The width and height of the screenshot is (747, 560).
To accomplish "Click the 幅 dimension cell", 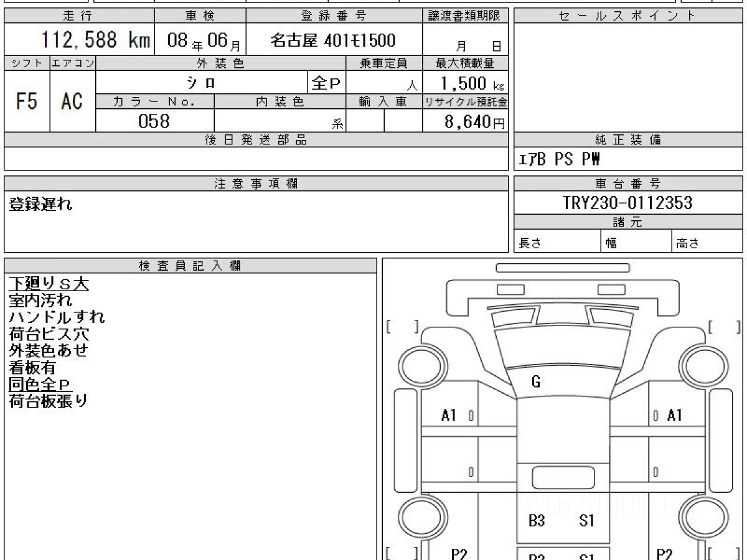I will [x=636, y=241].
